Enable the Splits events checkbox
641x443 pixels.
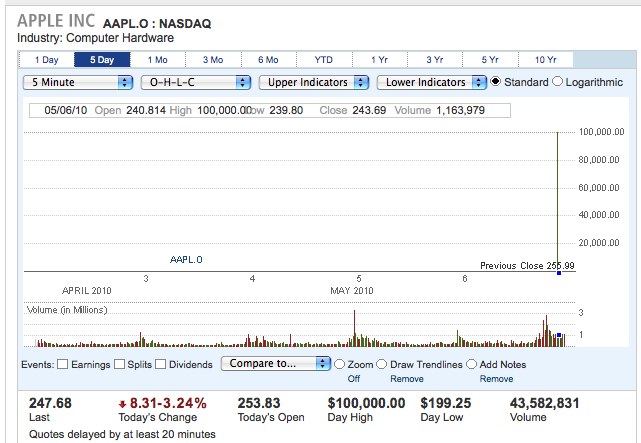click(119, 364)
